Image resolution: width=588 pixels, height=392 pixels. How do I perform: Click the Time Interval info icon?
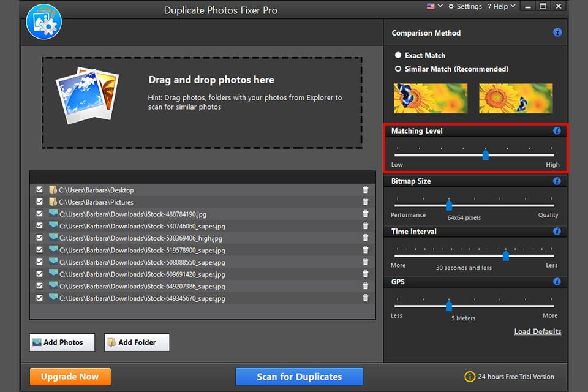557,232
